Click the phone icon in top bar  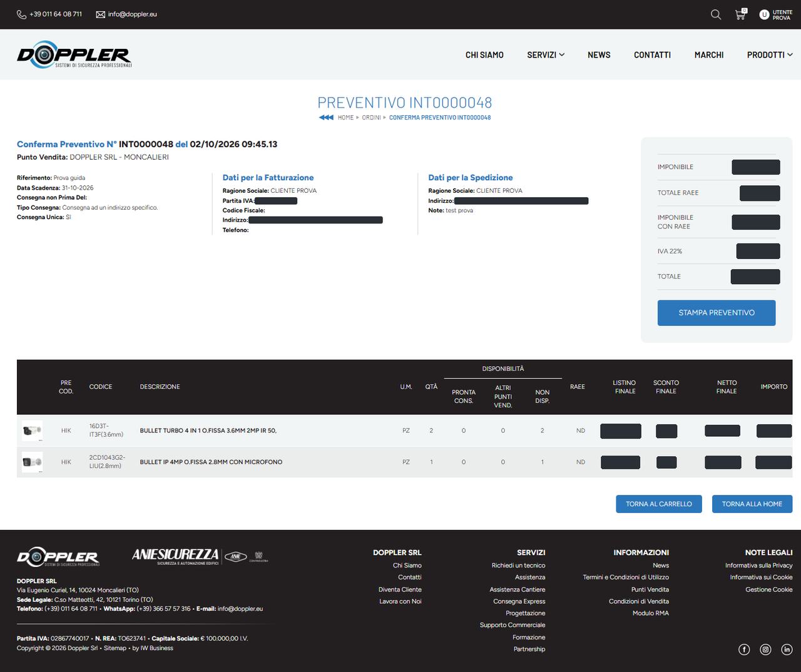coord(21,14)
